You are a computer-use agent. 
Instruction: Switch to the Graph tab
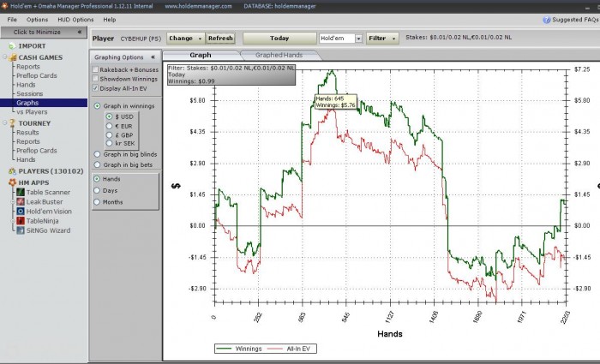pyautogui.click(x=201, y=55)
